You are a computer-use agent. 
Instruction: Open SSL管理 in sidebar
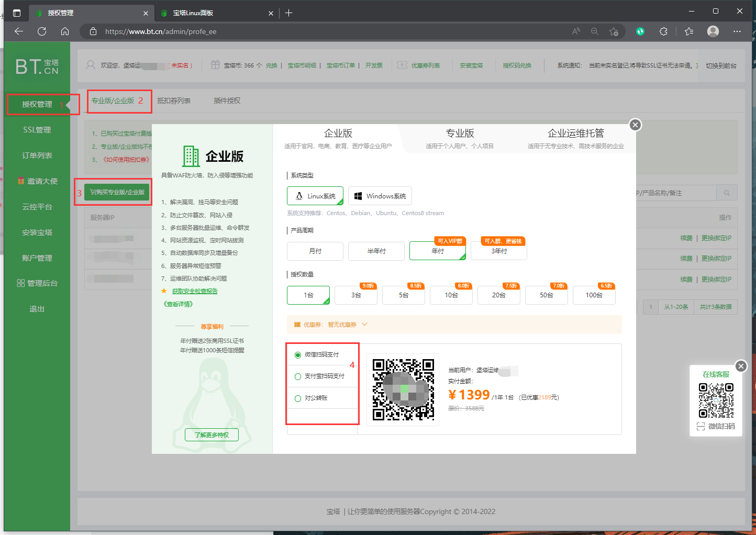pos(37,130)
